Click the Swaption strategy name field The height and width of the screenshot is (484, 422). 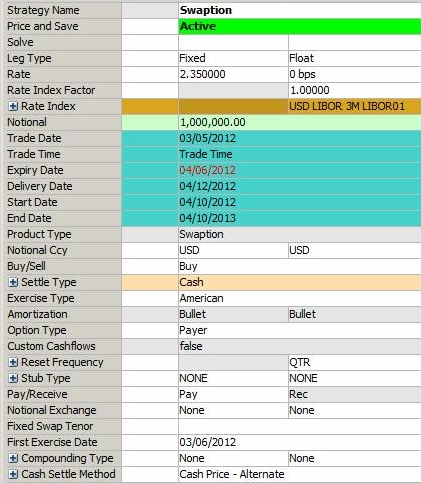click(300, 10)
